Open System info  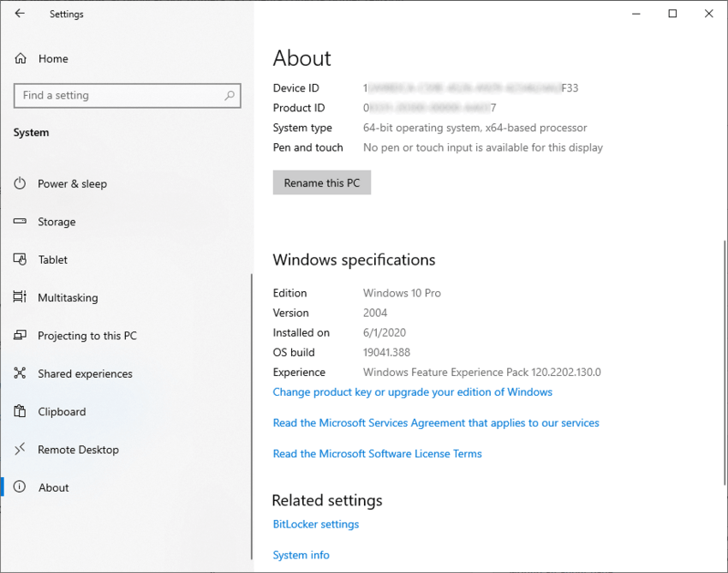point(301,554)
